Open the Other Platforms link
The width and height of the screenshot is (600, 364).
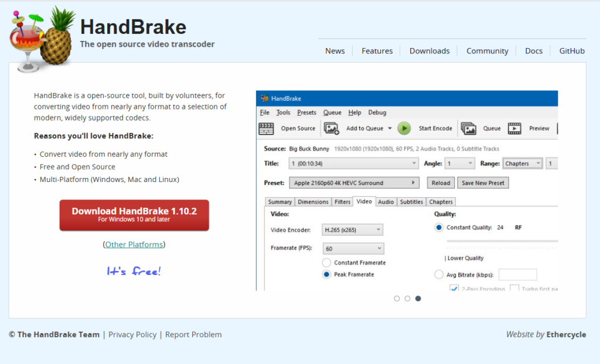(134, 245)
